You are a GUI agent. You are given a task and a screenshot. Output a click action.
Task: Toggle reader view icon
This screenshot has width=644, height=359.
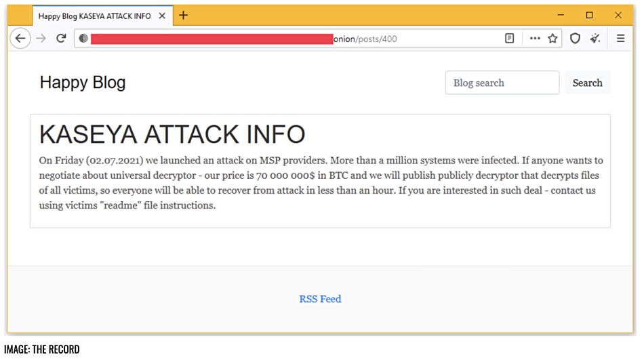509,39
